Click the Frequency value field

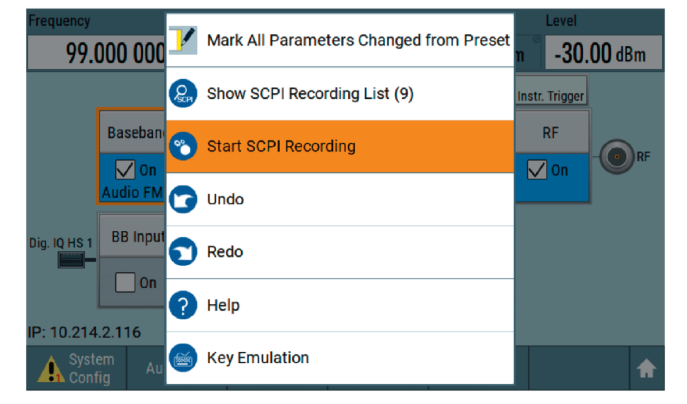(x=96, y=54)
